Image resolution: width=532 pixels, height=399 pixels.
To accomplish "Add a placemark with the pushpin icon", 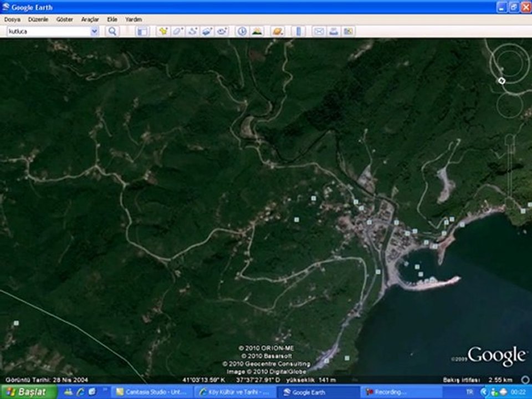I will (x=163, y=31).
